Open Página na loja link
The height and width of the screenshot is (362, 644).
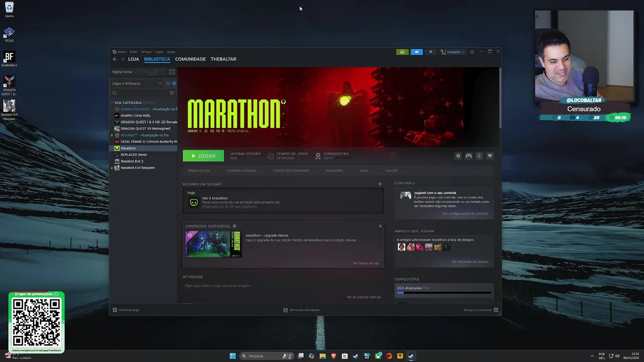coord(199,170)
